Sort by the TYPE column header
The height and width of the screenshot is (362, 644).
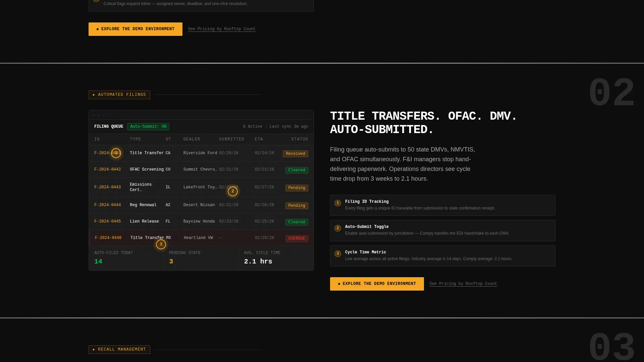[x=136, y=139]
